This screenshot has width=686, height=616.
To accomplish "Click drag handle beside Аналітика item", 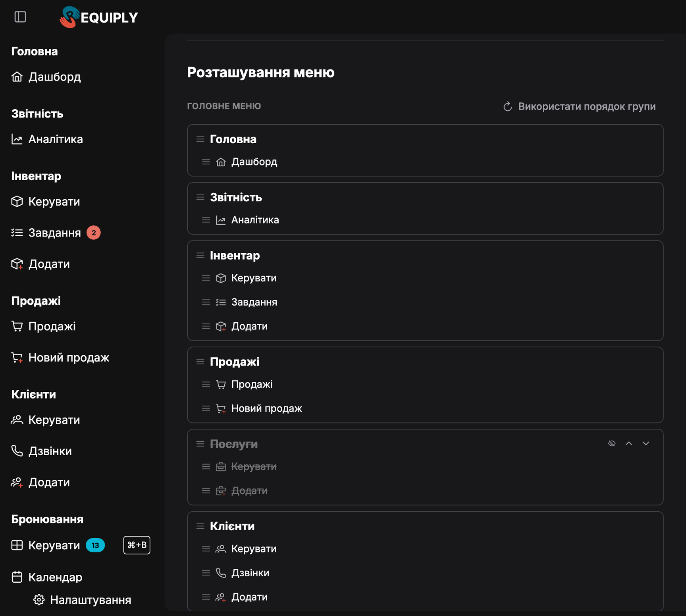I will pos(206,220).
